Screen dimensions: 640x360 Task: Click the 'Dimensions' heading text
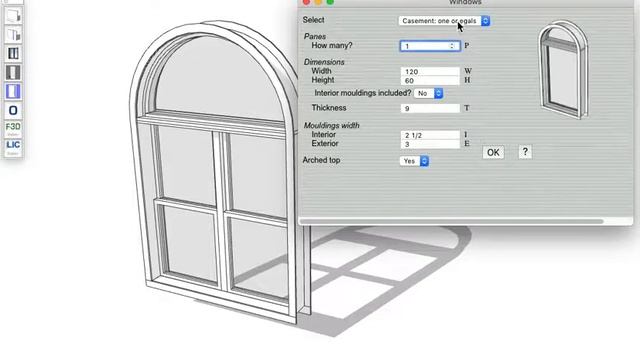pyautogui.click(x=324, y=62)
